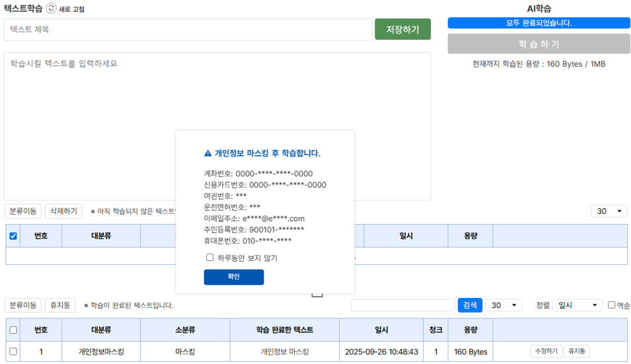Click the 수정하기 button in row 1

[x=546, y=351]
